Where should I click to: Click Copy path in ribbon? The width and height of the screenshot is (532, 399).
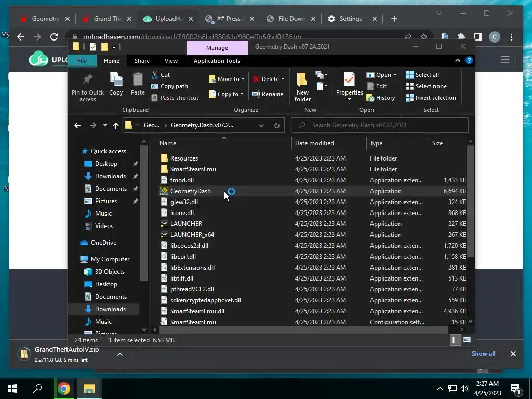click(x=169, y=86)
